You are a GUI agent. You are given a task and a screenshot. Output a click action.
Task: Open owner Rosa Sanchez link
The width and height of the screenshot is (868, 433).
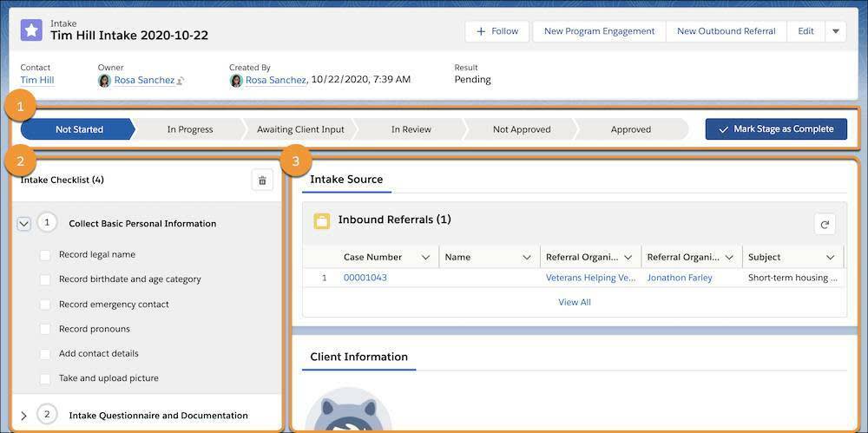tap(144, 81)
